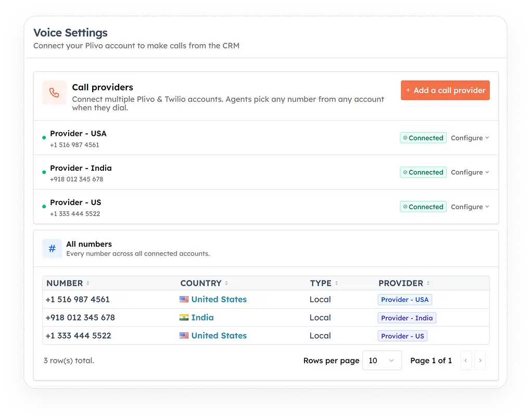Image resolution: width=531 pixels, height=420 pixels.
Task: Expand Configure menu for Provider - USA
Action: (x=470, y=138)
